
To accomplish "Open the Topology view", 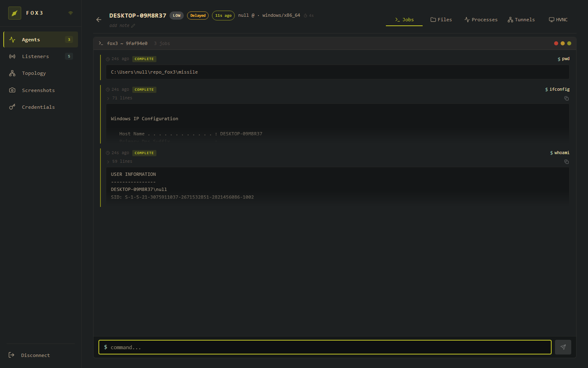I will pos(40,73).
